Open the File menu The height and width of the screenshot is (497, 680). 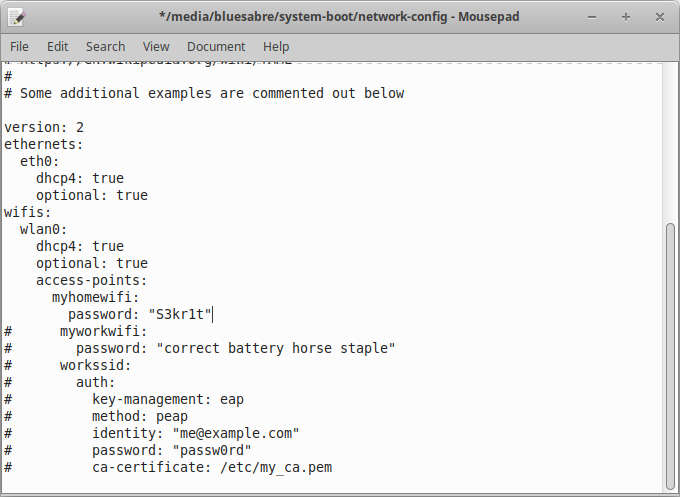(19, 46)
